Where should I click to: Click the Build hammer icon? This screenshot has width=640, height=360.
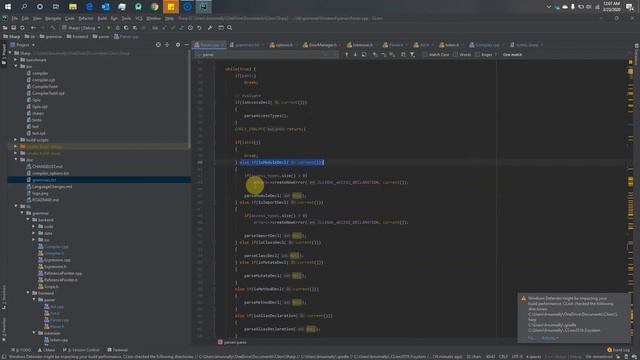pyautogui.click(x=52, y=28)
